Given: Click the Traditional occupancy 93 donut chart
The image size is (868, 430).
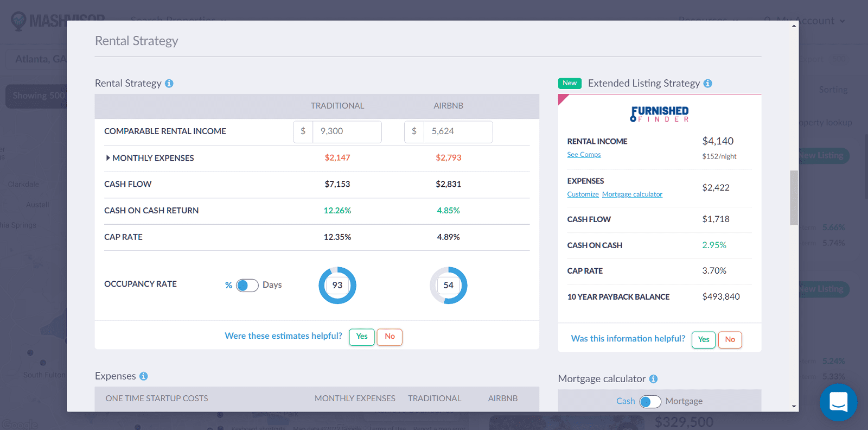Looking at the screenshot, I should click(337, 285).
